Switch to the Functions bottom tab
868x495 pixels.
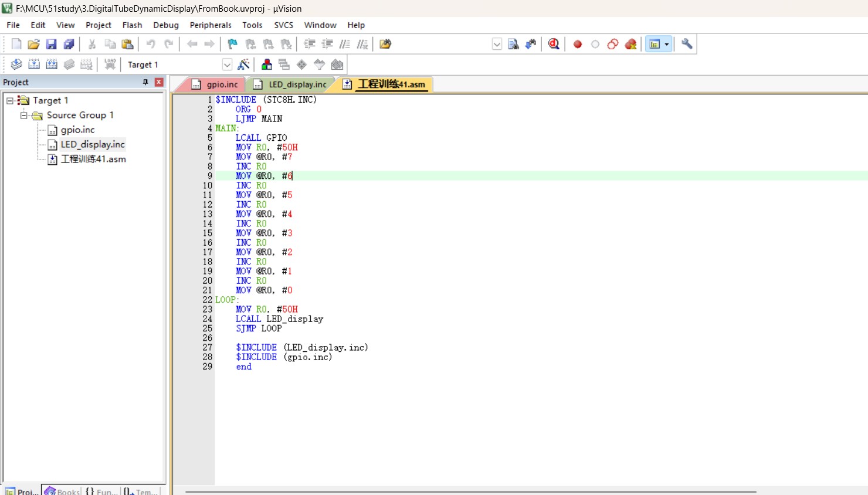pos(101,491)
